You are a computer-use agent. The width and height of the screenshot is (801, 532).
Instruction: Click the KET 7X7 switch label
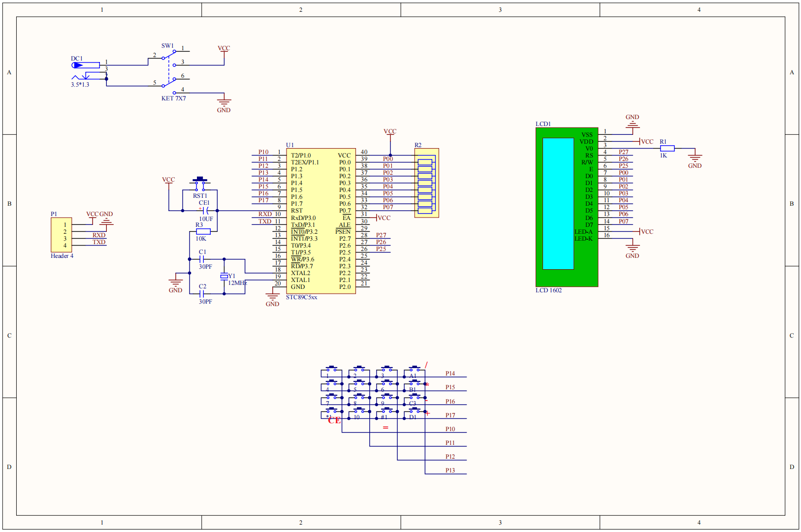coord(174,98)
